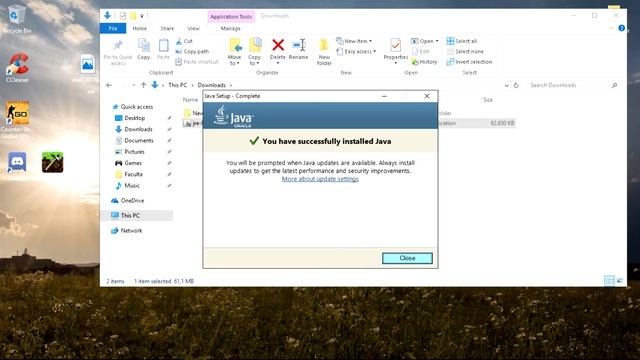
Task: Click the CCleaner desktop icon
Action: 17,68
